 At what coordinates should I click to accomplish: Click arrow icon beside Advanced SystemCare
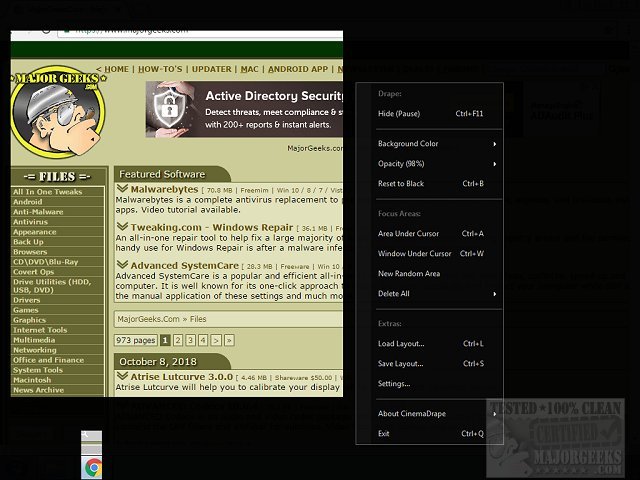122,264
